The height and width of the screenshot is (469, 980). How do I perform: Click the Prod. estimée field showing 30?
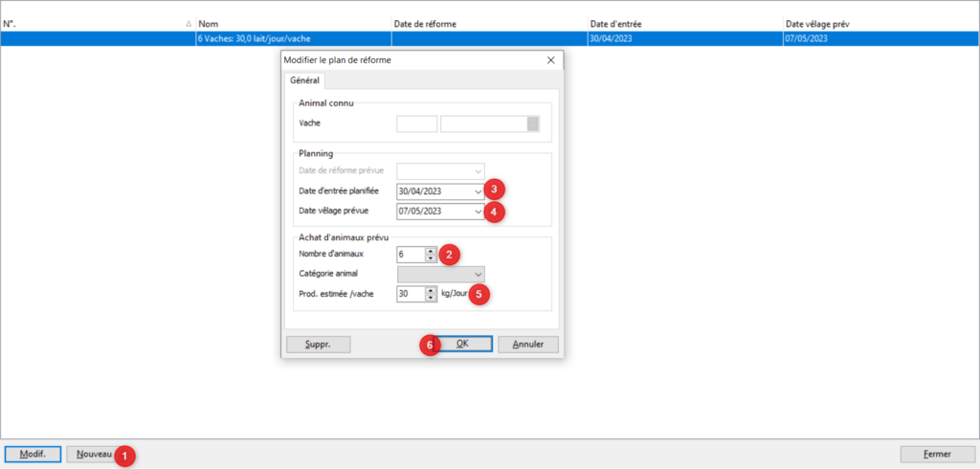click(412, 294)
